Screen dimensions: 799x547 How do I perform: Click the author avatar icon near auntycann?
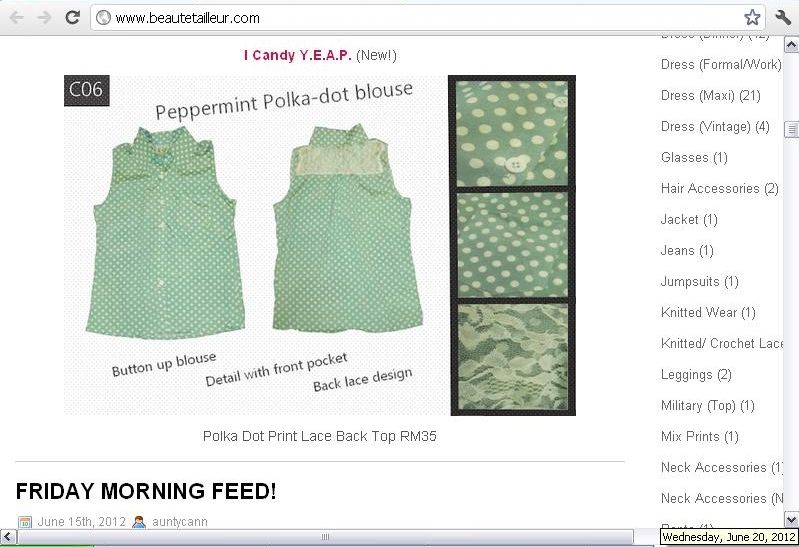(x=139, y=522)
